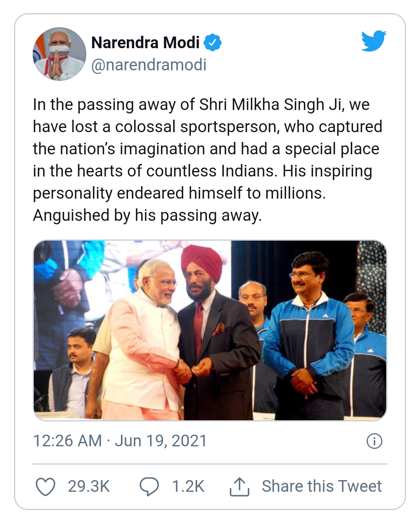Click the "Share this Tweet" label

pos(322,486)
